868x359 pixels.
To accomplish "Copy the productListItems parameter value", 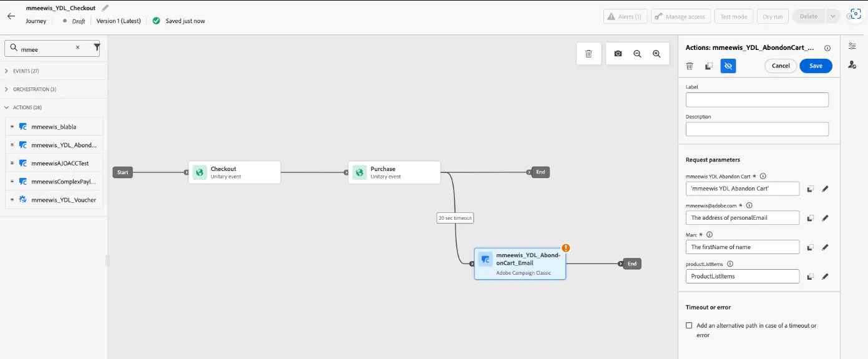I will pyautogui.click(x=810, y=277).
